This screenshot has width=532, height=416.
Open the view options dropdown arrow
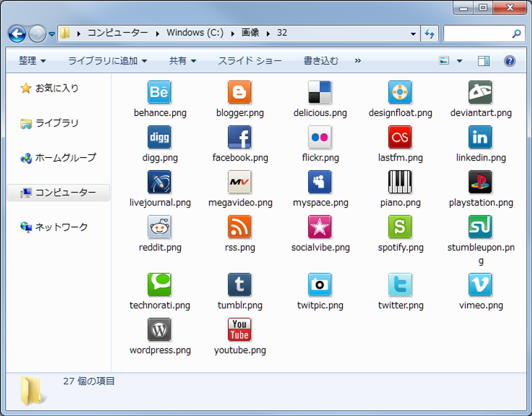point(459,61)
